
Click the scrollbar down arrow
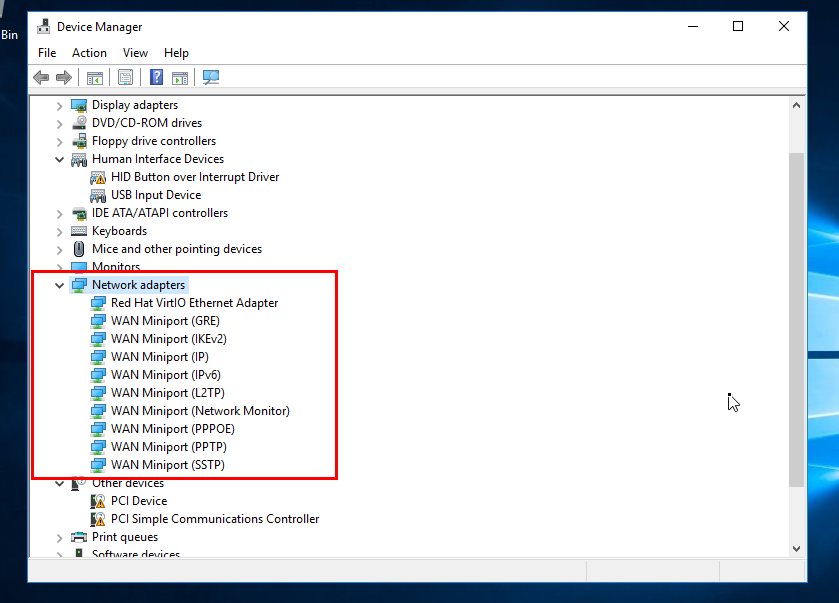coord(796,549)
